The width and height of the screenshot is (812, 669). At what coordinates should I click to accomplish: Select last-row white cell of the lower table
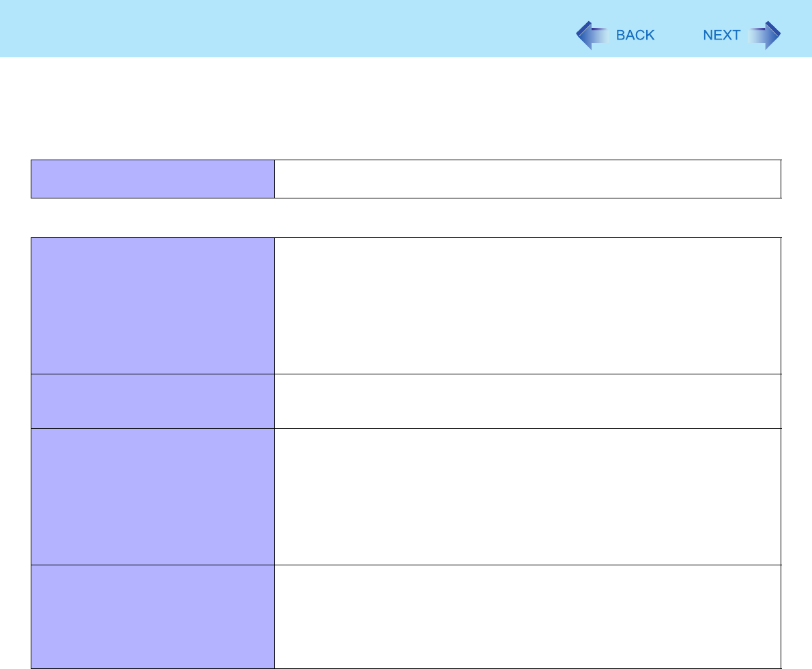527,616
